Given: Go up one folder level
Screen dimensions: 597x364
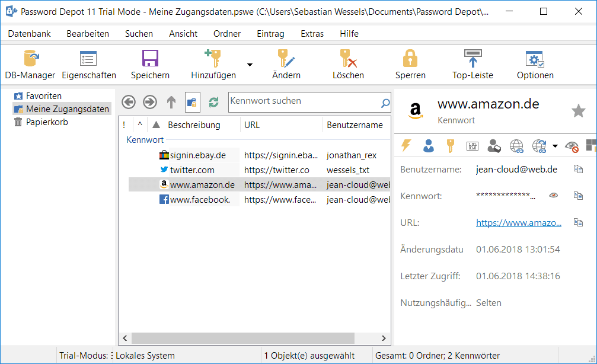Looking at the screenshot, I should point(171,102).
